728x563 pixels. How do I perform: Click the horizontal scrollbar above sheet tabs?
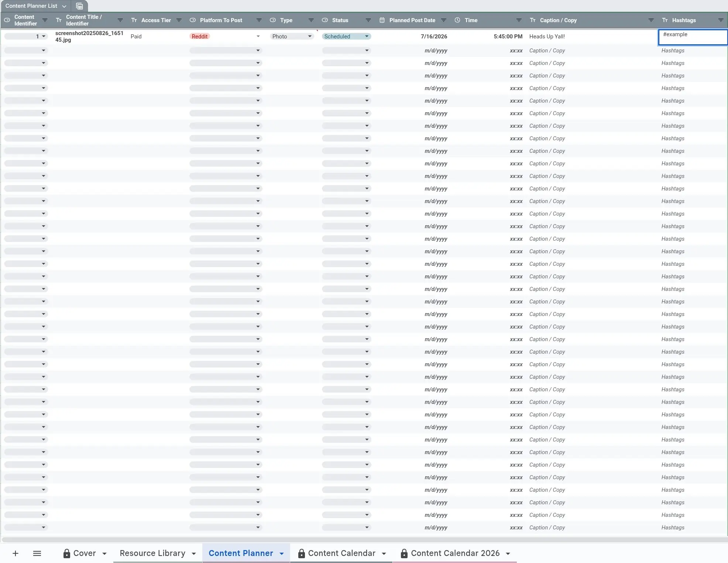click(x=364, y=539)
